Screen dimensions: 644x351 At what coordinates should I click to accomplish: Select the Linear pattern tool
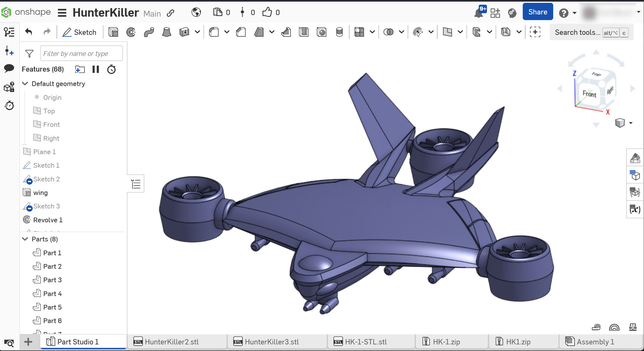[359, 32]
